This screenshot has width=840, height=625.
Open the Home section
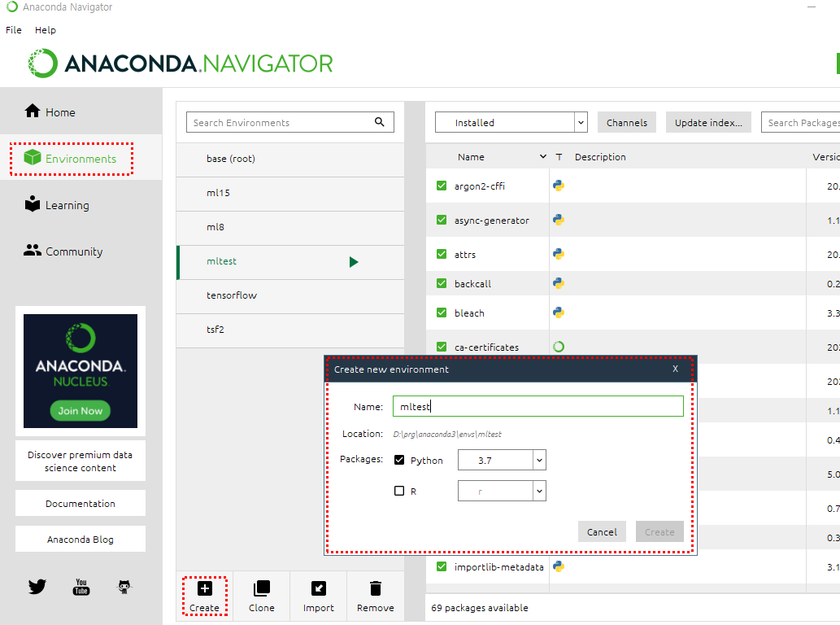pyautogui.click(x=50, y=111)
